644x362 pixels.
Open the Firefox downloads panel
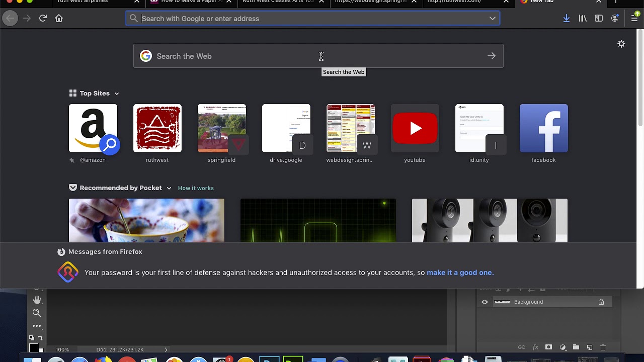pos(567,18)
